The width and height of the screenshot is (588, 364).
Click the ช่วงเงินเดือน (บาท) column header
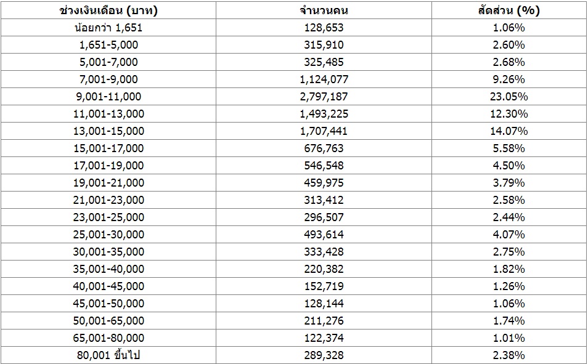coord(108,10)
